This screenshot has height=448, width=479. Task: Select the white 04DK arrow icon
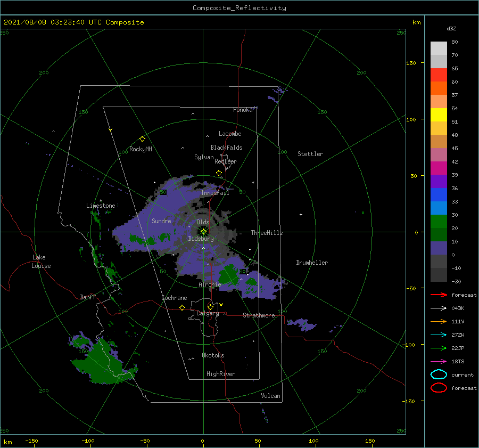pyautogui.click(x=439, y=308)
